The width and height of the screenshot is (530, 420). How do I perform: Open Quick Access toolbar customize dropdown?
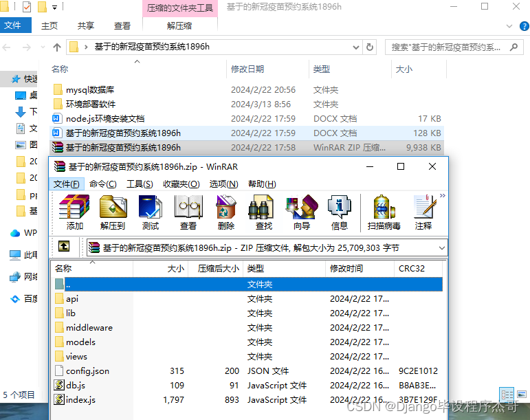(x=54, y=7)
